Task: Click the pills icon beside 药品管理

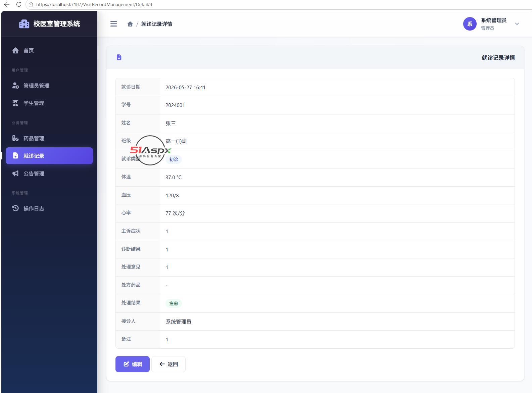Action: [15, 138]
